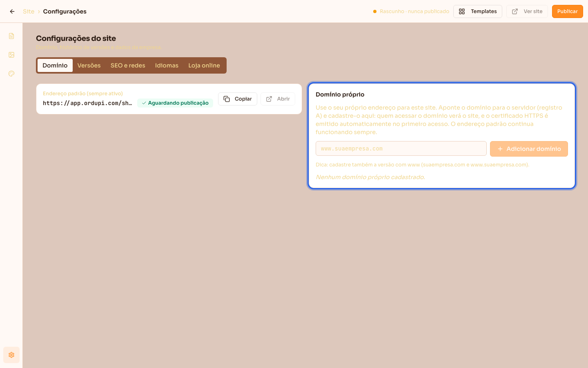Screen dimensions: 588x368
Task: Click the Dica about www version
Action: click(x=422, y=165)
